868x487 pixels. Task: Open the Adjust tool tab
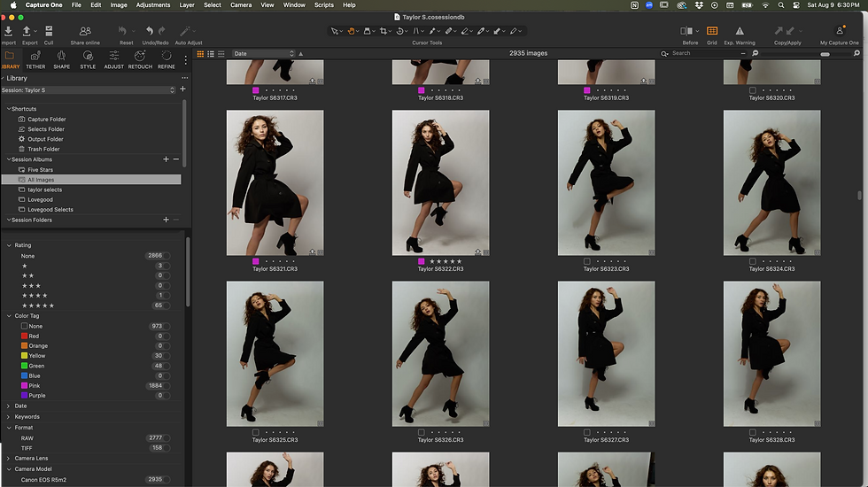tap(114, 59)
